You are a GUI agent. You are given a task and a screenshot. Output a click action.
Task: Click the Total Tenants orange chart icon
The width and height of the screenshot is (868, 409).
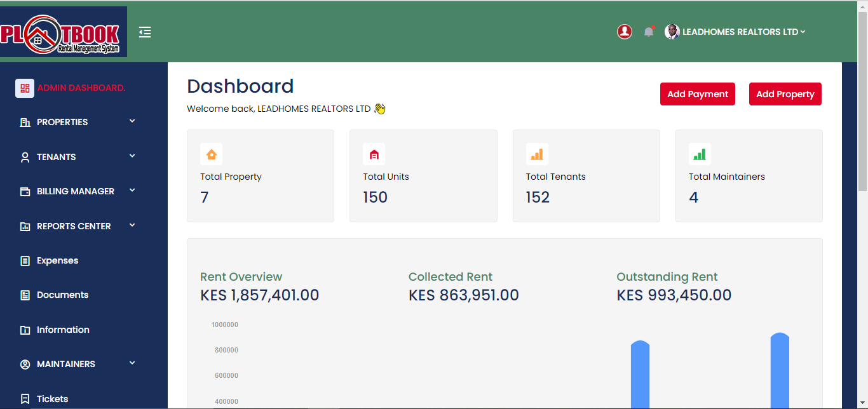tap(537, 154)
